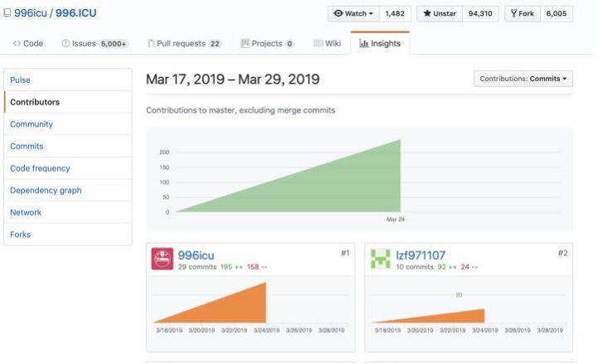Click the Unstar button
This screenshot has width=603, height=364.
pyautogui.click(x=440, y=13)
